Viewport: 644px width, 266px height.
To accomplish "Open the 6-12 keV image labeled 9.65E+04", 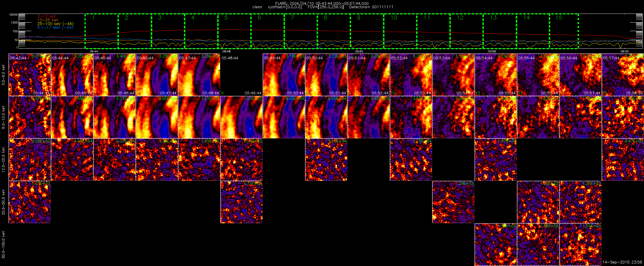I will [x=157, y=117].
